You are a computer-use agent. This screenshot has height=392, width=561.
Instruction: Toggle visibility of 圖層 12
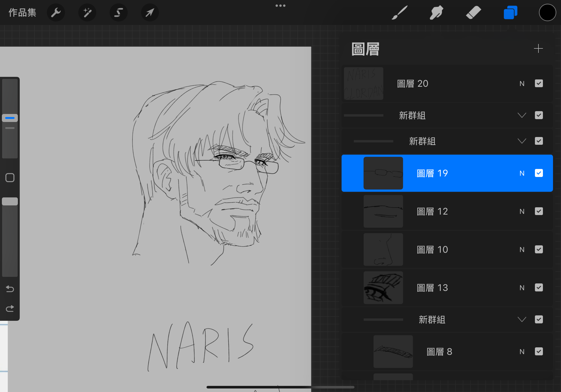pyautogui.click(x=538, y=211)
